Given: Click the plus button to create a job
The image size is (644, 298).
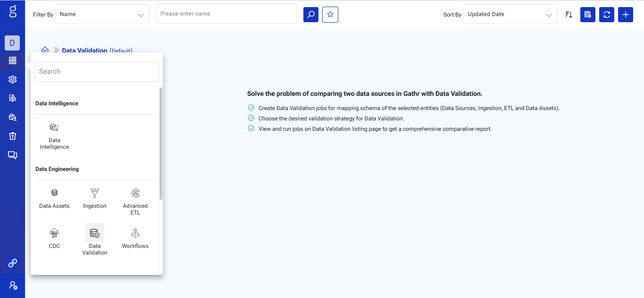Looking at the screenshot, I should pyautogui.click(x=626, y=15).
